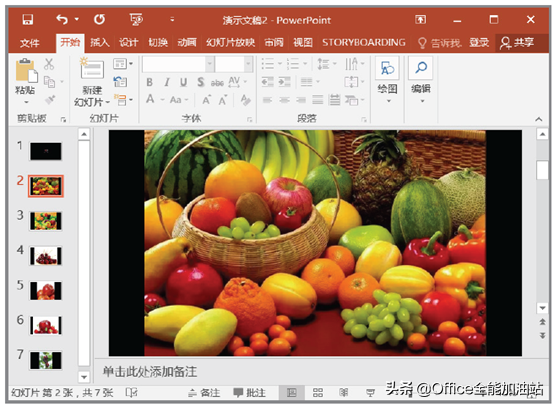Viewport: 554px width, 407px height.
Task: Switch to the 视图 tab
Action: click(x=303, y=43)
